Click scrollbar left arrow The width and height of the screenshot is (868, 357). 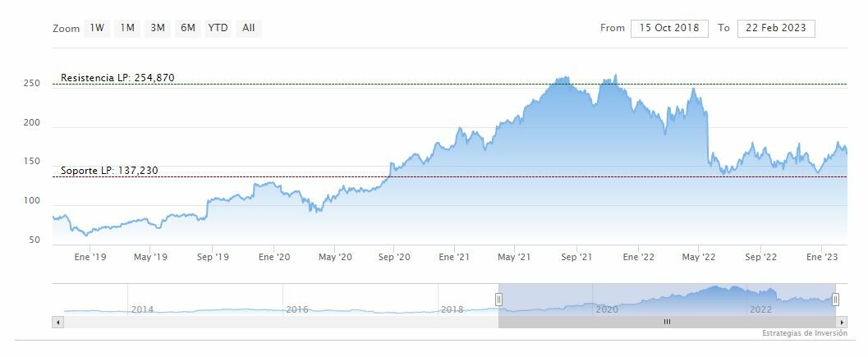click(x=57, y=322)
